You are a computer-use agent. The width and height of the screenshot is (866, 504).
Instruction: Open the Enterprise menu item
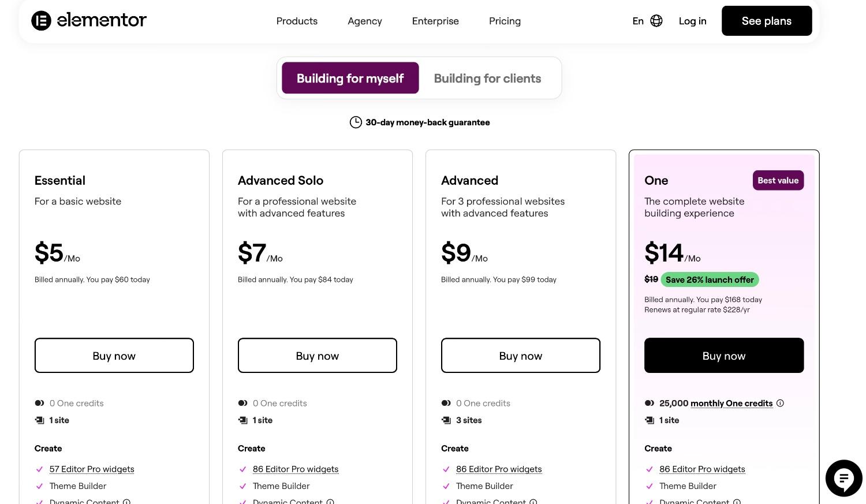click(435, 21)
